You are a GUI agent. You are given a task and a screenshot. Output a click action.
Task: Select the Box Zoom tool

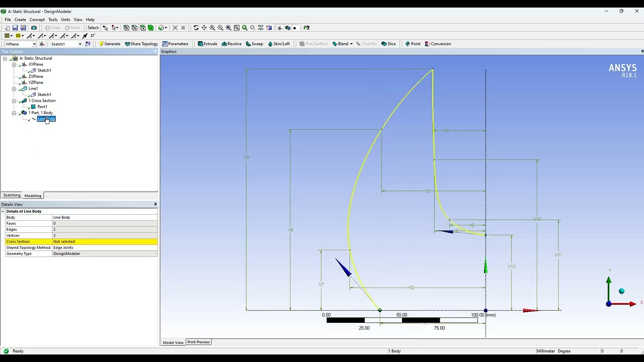tap(220, 28)
